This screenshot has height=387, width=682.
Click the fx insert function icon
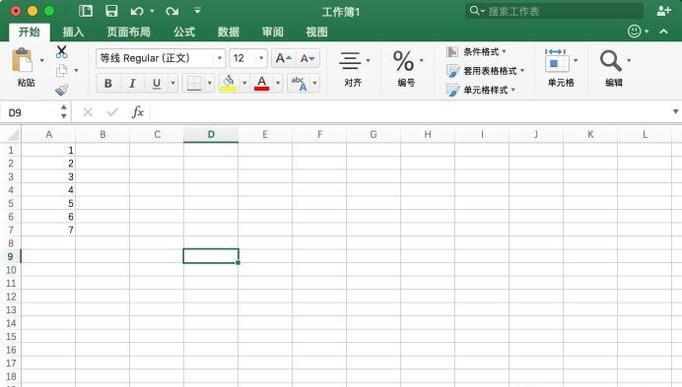tap(137, 112)
